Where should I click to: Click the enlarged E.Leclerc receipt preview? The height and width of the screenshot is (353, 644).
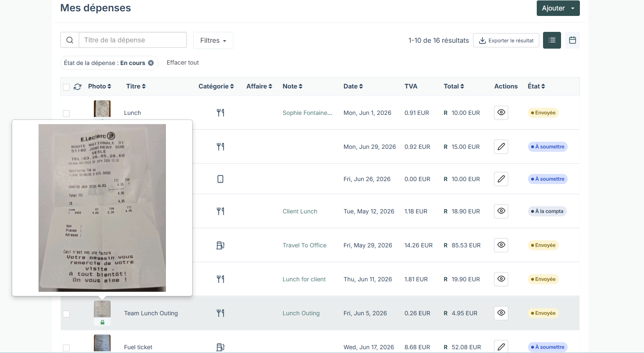[102, 208]
